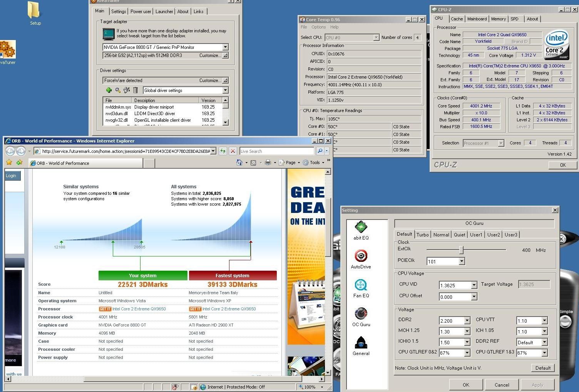Image resolution: width=579 pixels, height=392 pixels.
Task: Open Your system Intel Core 2 Extreme QX9650 link
Action: pyautogui.click(x=139, y=309)
